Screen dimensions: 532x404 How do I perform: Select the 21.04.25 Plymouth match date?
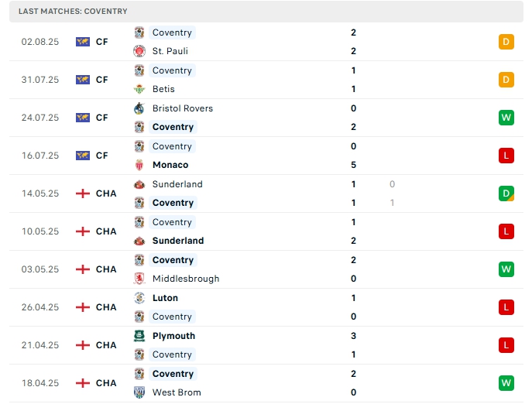point(40,345)
